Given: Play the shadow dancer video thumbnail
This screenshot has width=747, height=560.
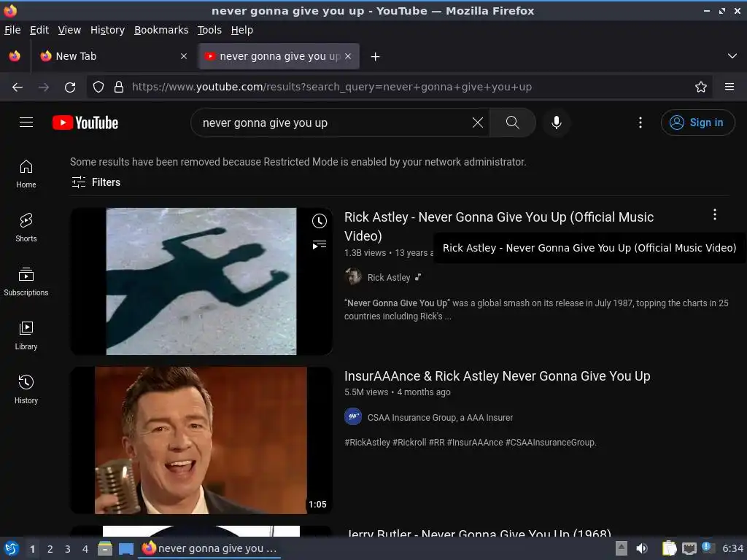Looking at the screenshot, I should (x=201, y=281).
